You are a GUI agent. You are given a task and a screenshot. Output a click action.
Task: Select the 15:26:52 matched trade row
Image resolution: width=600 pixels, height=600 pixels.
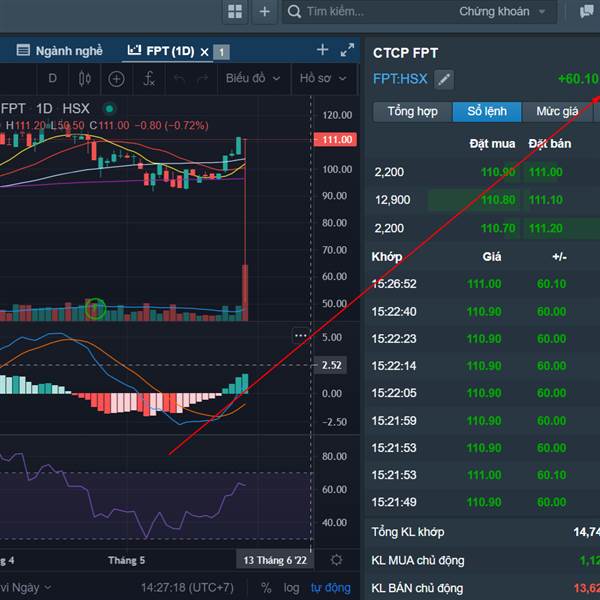[484, 284]
